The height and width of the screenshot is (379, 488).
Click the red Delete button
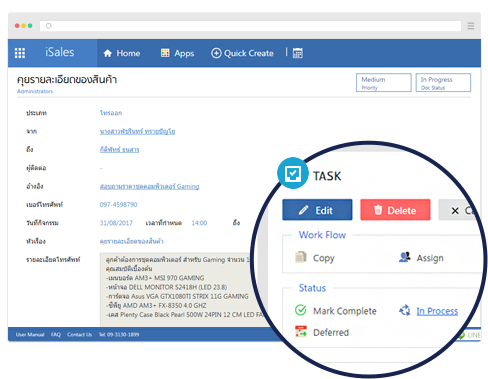[395, 210]
